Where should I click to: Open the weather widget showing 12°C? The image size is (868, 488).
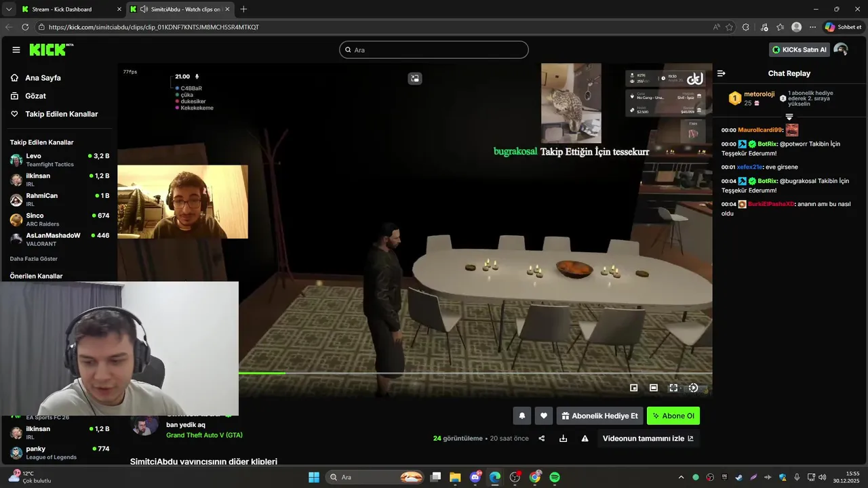[x=31, y=477]
